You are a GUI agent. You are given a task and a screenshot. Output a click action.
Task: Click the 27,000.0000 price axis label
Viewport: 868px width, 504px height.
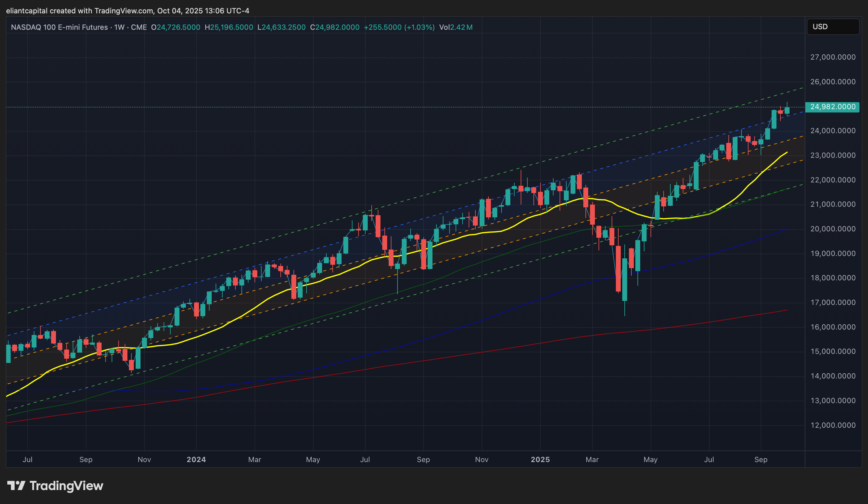pyautogui.click(x=832, y=57)
